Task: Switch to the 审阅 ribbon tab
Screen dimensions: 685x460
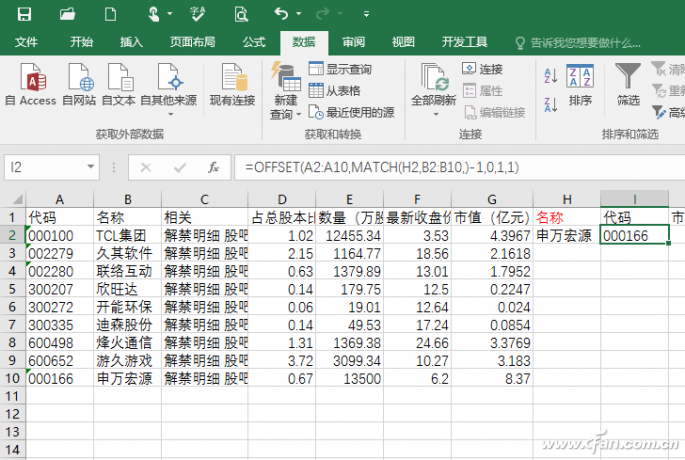Action: [x=353, y=42]
